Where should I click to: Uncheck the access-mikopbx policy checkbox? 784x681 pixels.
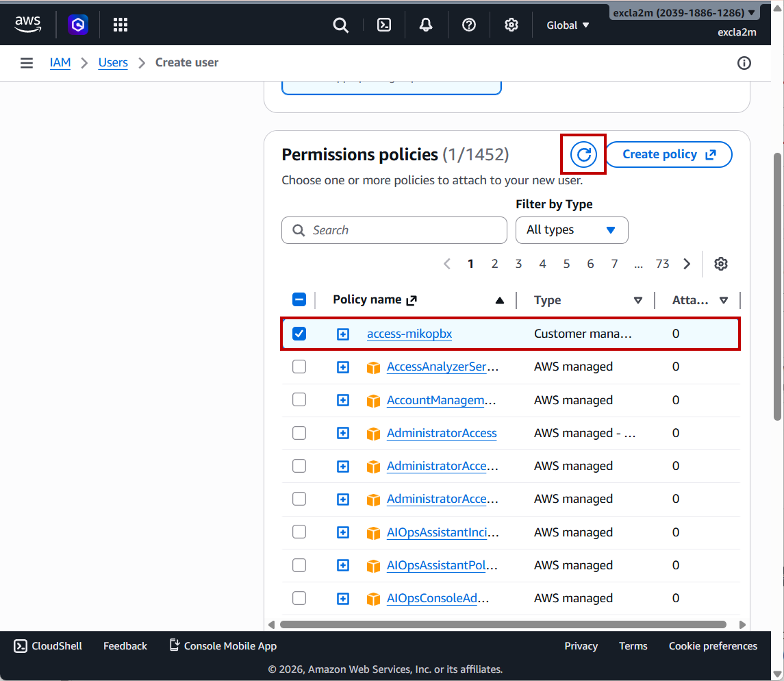pyautogui.click(x=299, y=334)
